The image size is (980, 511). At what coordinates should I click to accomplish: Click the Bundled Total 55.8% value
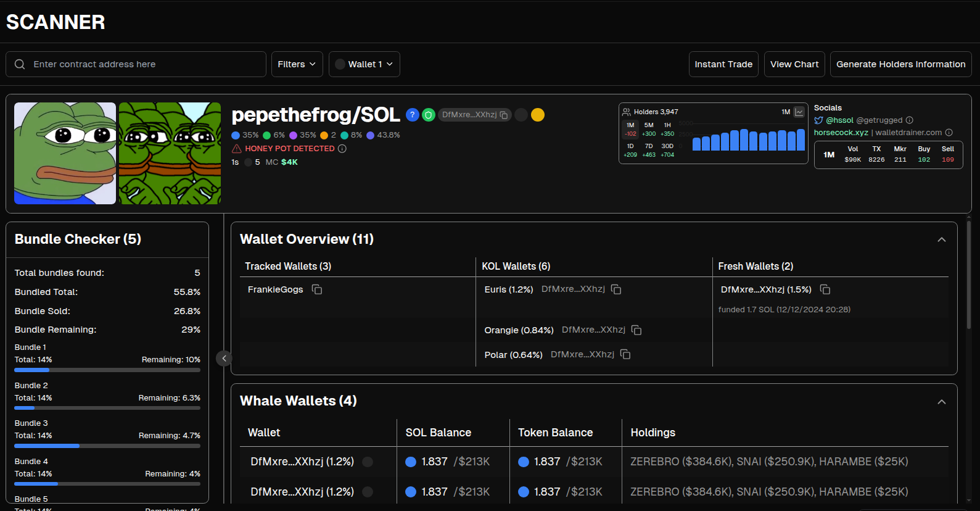click(187, 292)
